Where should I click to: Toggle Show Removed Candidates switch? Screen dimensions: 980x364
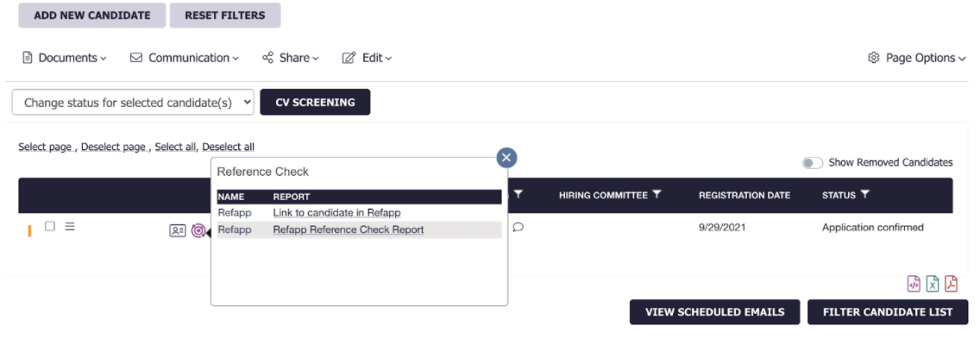(x=813, y=163)
